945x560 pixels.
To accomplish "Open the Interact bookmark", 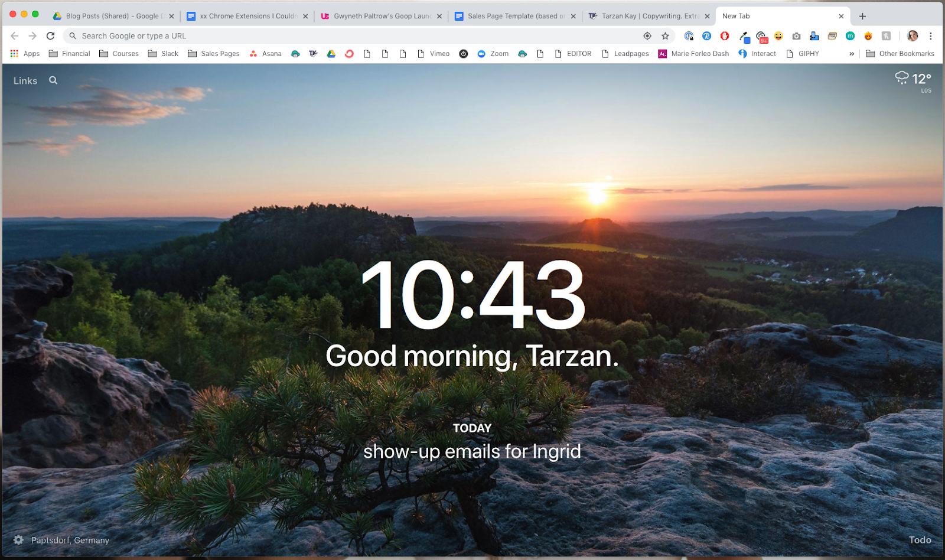I will 757,54.
